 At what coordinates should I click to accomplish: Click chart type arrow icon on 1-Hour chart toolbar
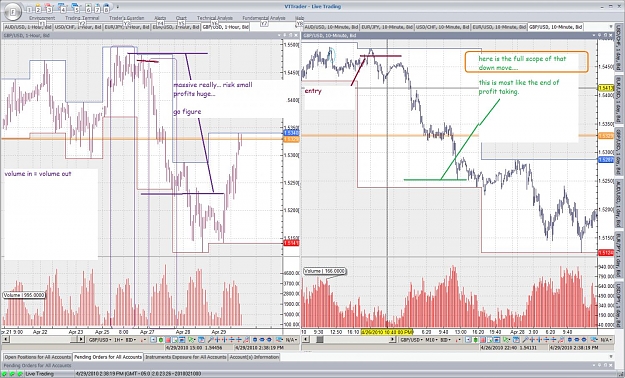pyautogui.click(x=143, y=340)
